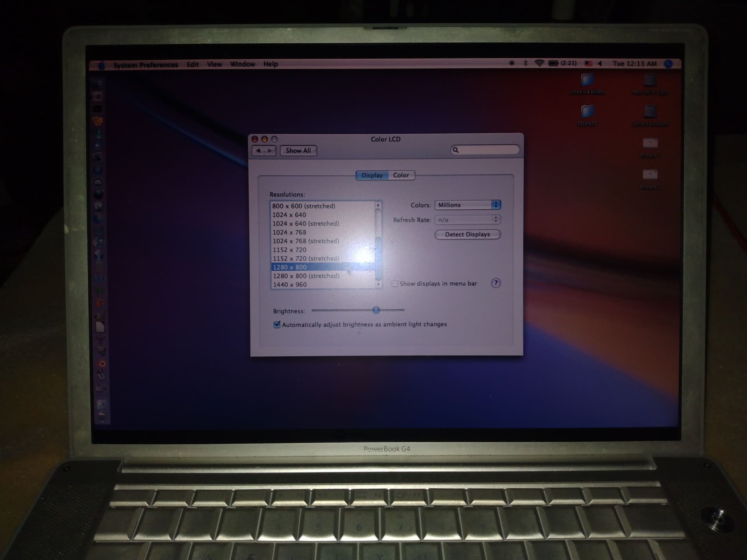Open the Wi-Fi AirPort menu icon
The height and width of the screenshot is (560, 747).
coord(539,63)
